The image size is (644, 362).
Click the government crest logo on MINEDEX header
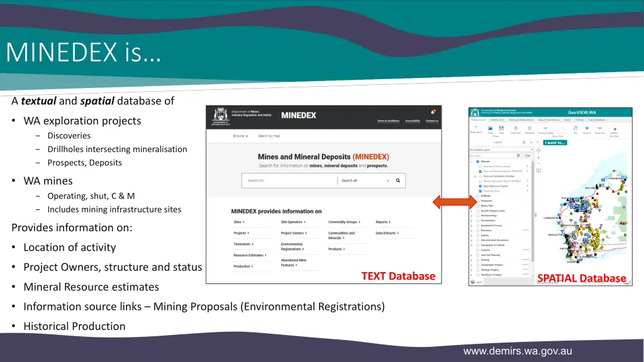221,116
